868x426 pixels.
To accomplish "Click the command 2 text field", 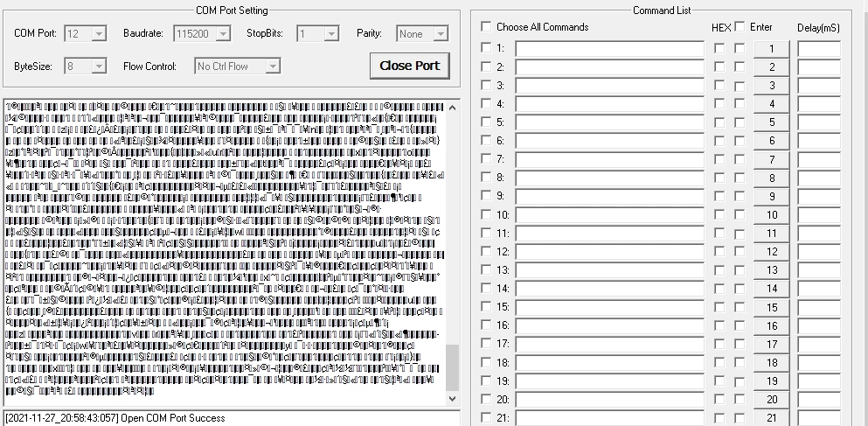I will [x=609, y=67].
